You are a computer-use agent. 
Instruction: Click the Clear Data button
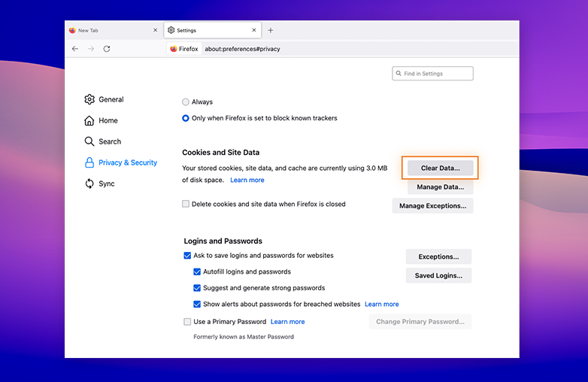coord(441,168)
